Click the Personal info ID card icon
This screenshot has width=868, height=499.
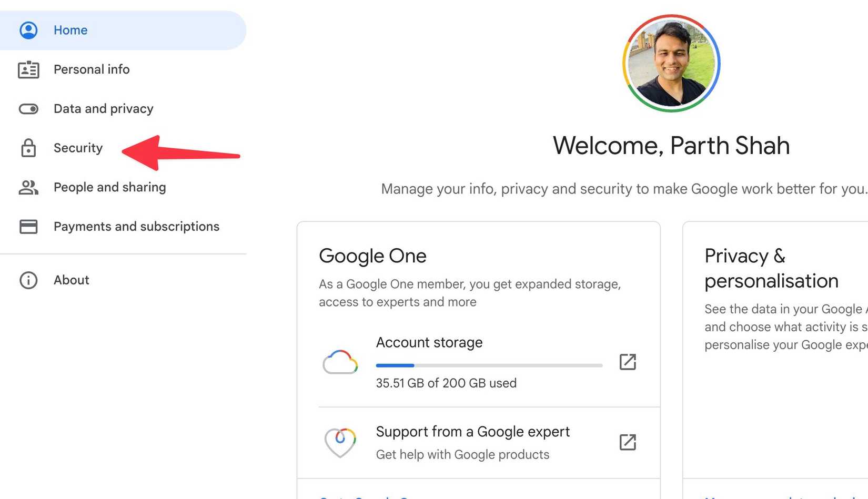(28, 69)
